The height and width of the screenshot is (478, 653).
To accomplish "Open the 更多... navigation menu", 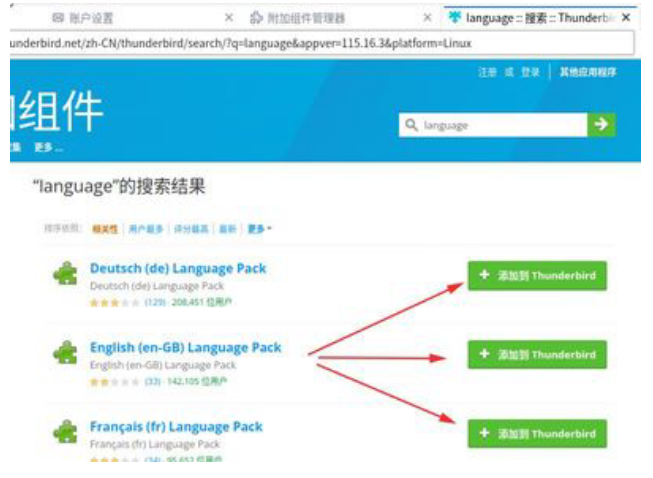I will click(48, 147).
